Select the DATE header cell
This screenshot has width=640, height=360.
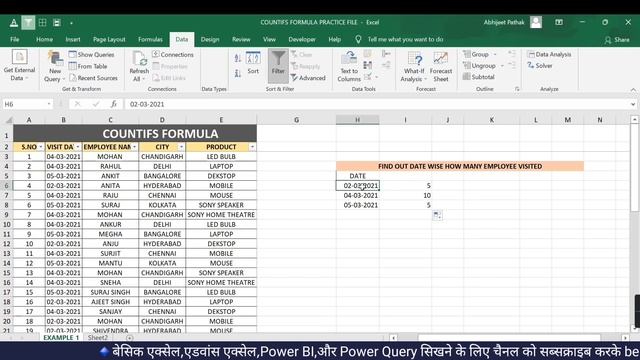358,176
